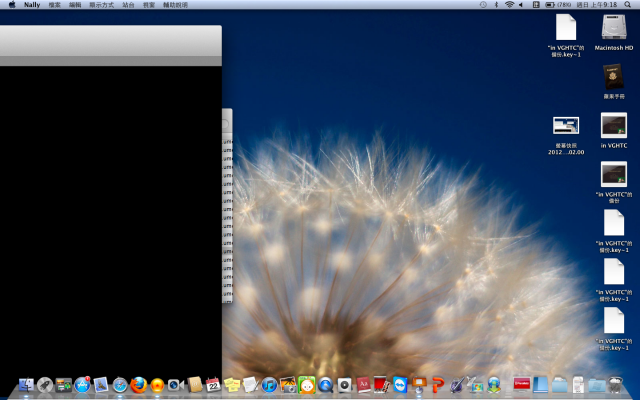
Task: Launch Photo Booth red curtain icon
Action: pos(381,384)
